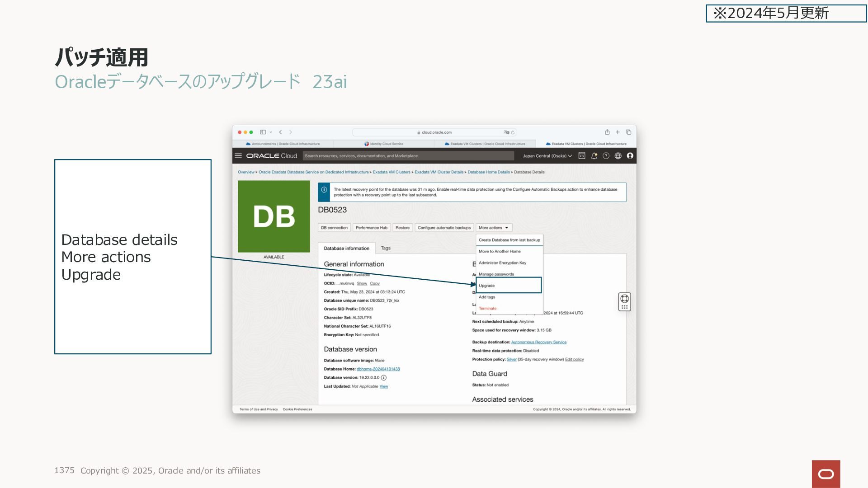Viewport: 868px width, 488px height.
Task: Click the Configure automatic backups button
Action: click(444, 228)
